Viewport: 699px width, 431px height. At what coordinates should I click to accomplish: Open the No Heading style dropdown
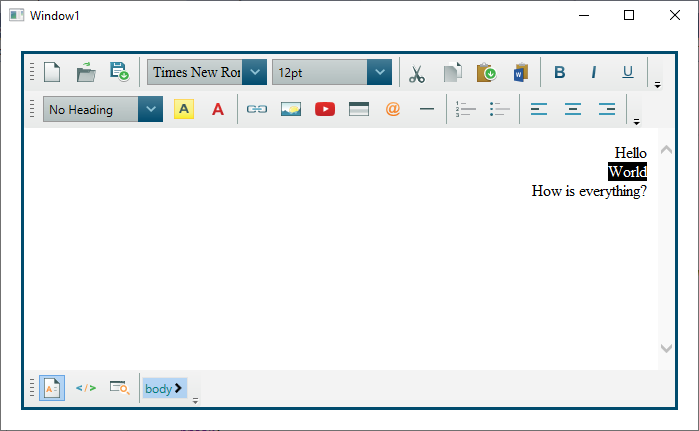coord(150,109)
